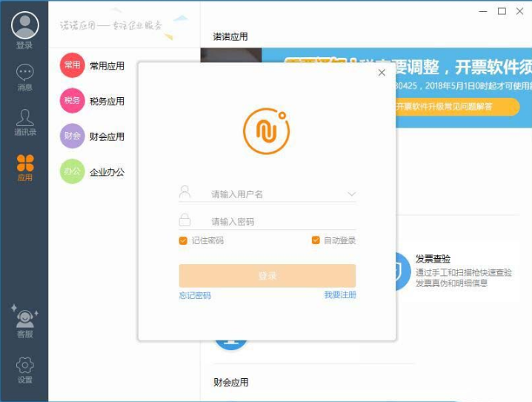Click the login avatar icon in sidebar

24,25
